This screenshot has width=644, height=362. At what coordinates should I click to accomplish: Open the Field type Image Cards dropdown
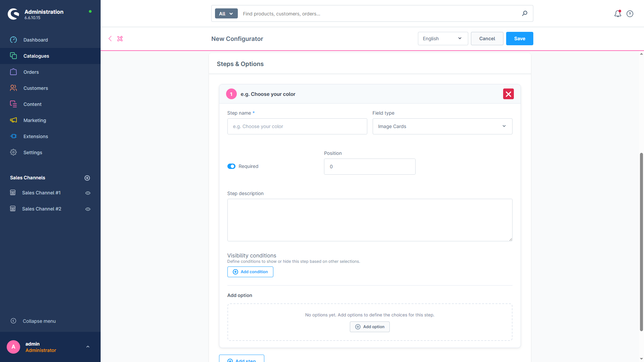[x=442, y=126]
